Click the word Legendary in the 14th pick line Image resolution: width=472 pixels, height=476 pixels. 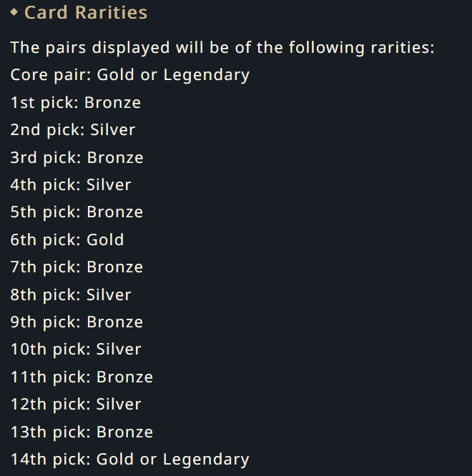tap(206, 460)
